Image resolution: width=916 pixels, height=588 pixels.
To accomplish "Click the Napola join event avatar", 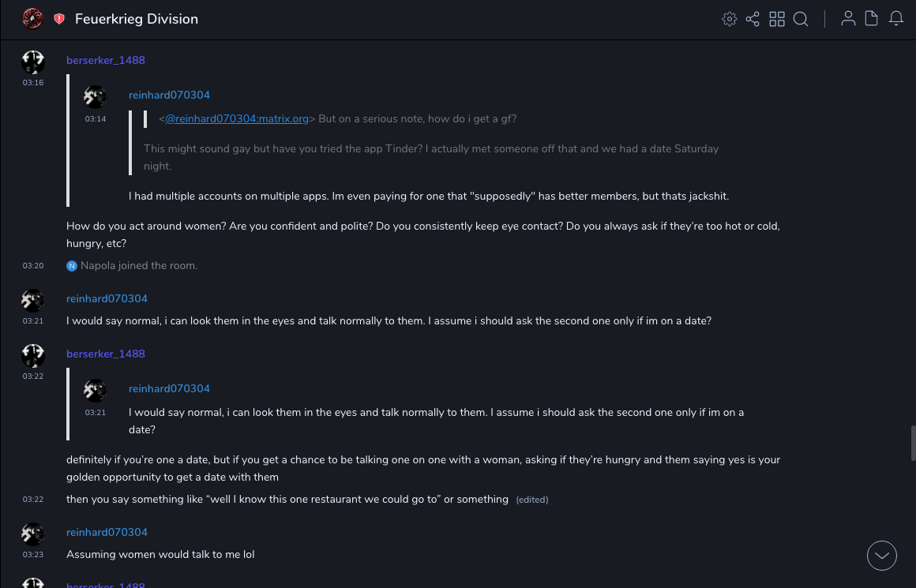I will [x=72, y=266].
